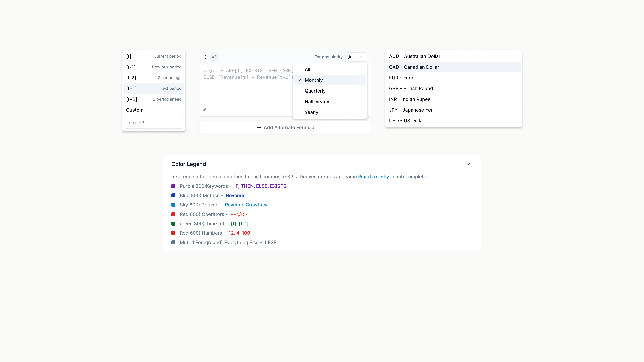Click the Blue 800 Metrics swatch
This screenshot has height=362, width=644.
coord(173,195)
